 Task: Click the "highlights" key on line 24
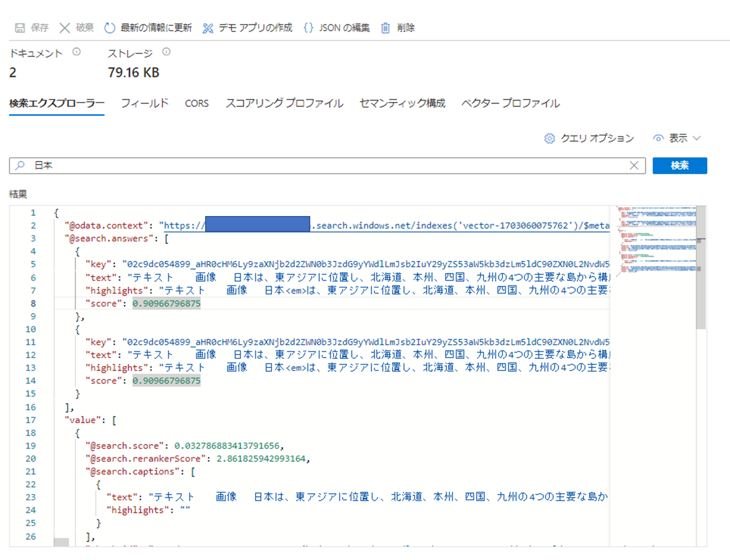click(x=137, y=510)
